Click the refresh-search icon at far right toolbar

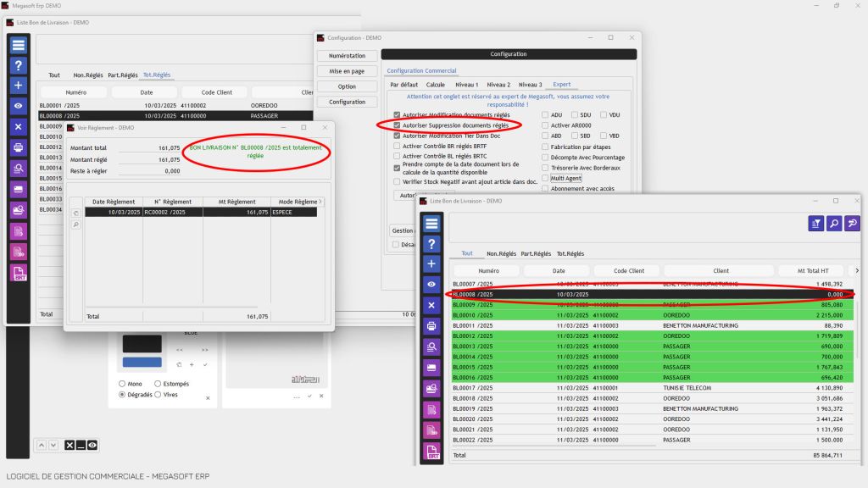[x=853, y=224]
